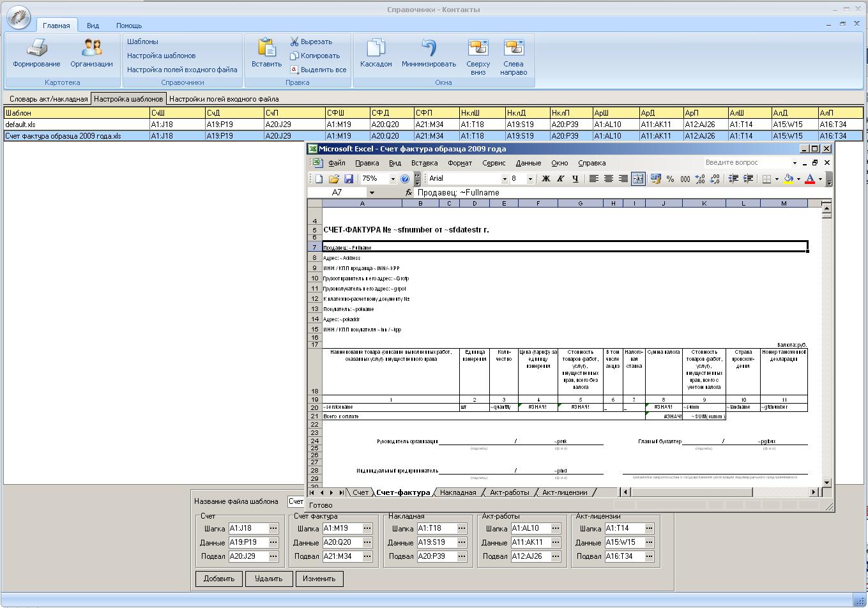Viewport: 868px width, 608px height.
Task: Click the Каскадом windows icon
Action: tap(376, 48)
